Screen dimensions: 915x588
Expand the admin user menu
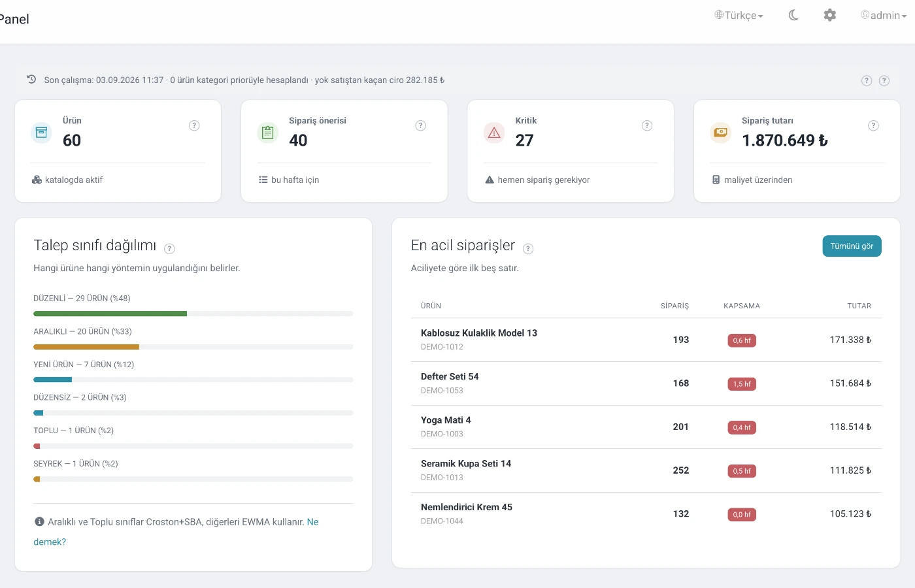tap(884, 15)
